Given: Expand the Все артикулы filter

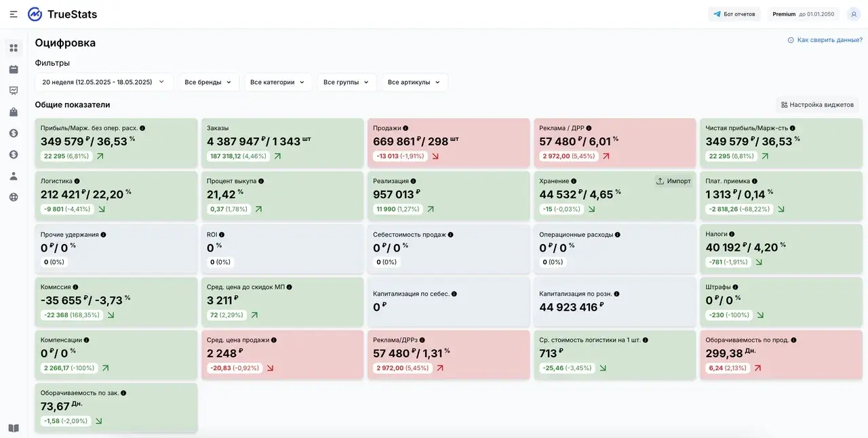Looking at the screenshot, I should coord(414,82).
